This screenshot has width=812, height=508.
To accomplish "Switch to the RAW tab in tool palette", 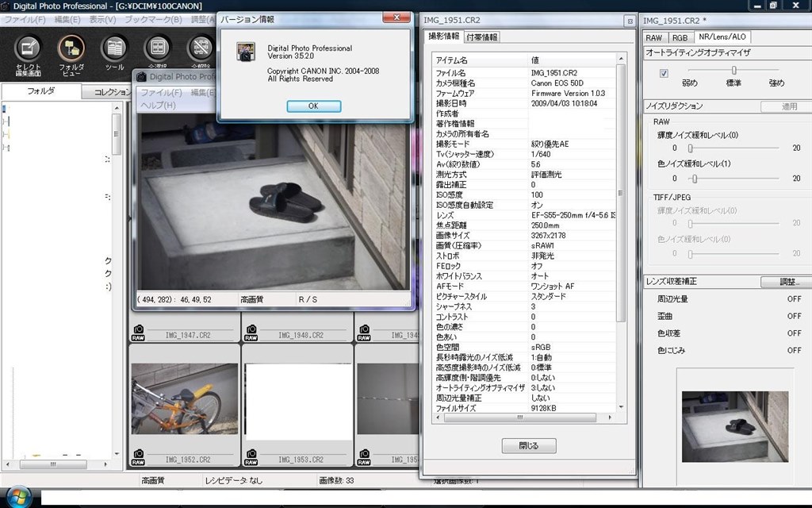I will click(653, 37).
